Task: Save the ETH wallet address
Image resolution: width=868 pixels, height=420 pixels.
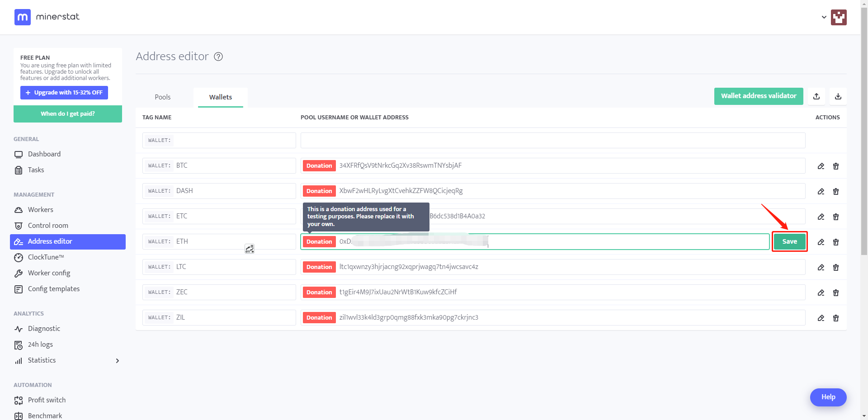Action: (x=789, y=241)
